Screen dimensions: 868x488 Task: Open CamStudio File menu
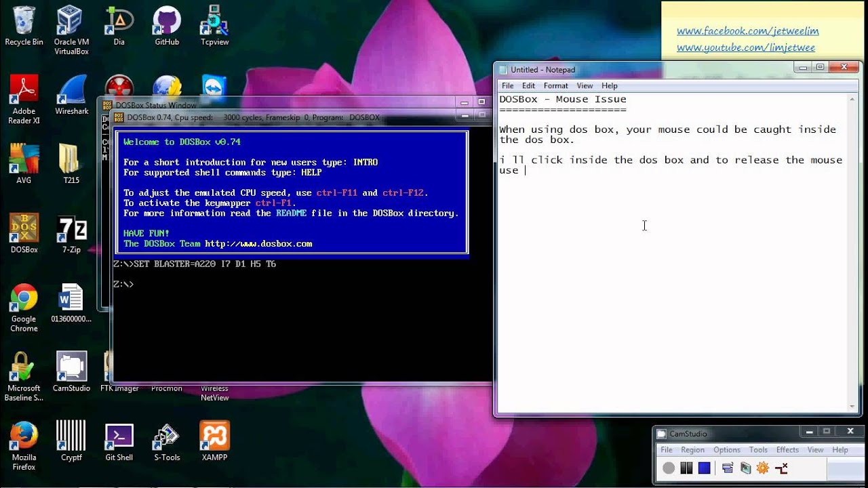click(667, 449)
